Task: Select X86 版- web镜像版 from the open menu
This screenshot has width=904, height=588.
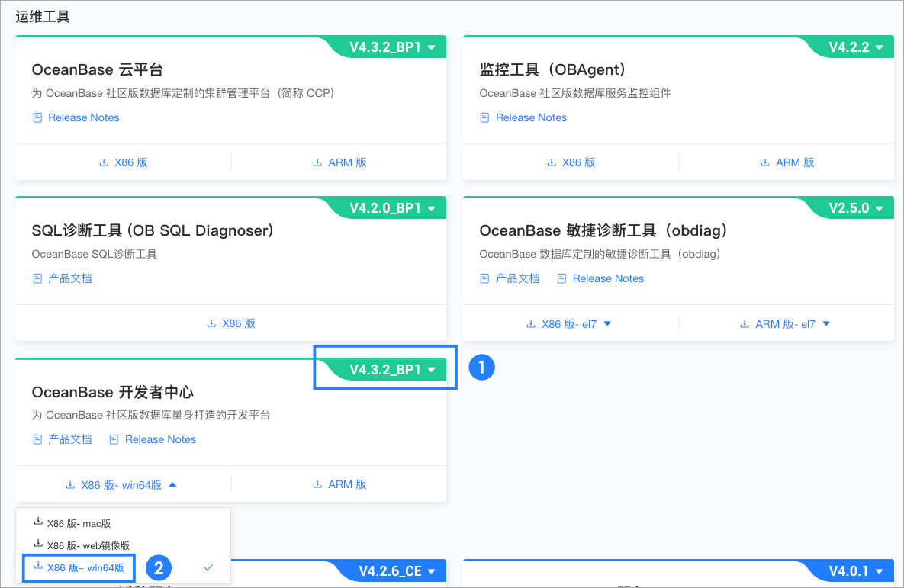Action: [x=86, y=545]
